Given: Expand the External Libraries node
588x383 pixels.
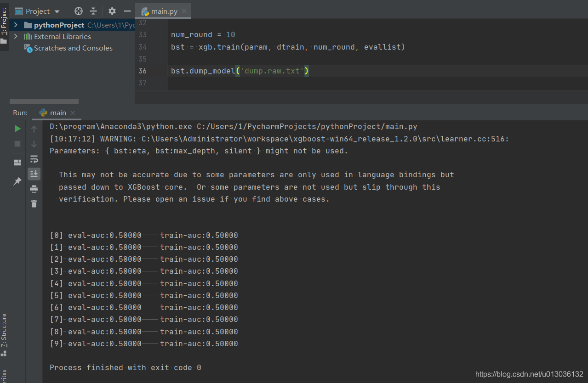Looking at the screenshot, I should (x=15, y=36).
